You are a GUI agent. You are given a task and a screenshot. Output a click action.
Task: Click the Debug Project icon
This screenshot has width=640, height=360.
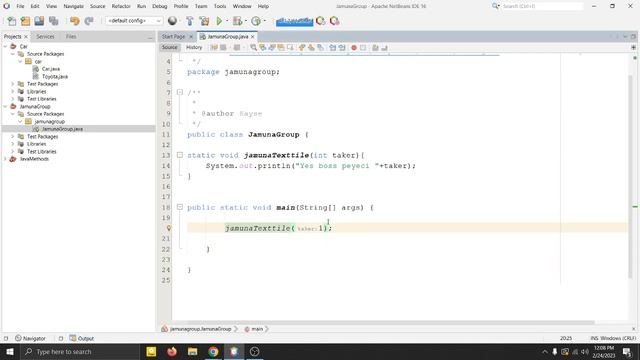(x=237, y=21)
